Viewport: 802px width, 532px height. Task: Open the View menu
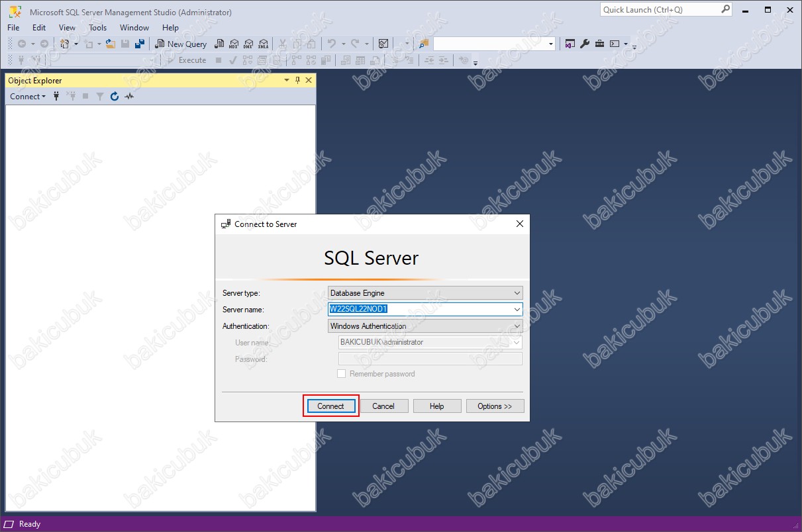[67, 28]
